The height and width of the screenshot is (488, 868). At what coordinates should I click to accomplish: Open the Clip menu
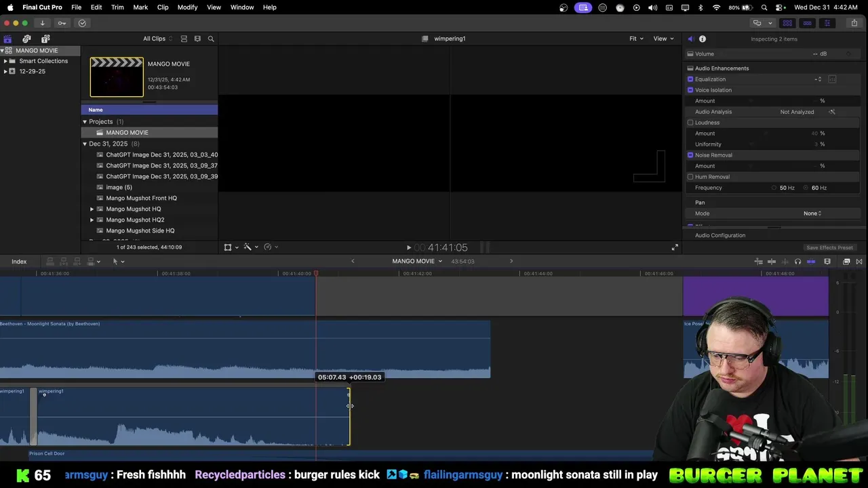(163, 7)
